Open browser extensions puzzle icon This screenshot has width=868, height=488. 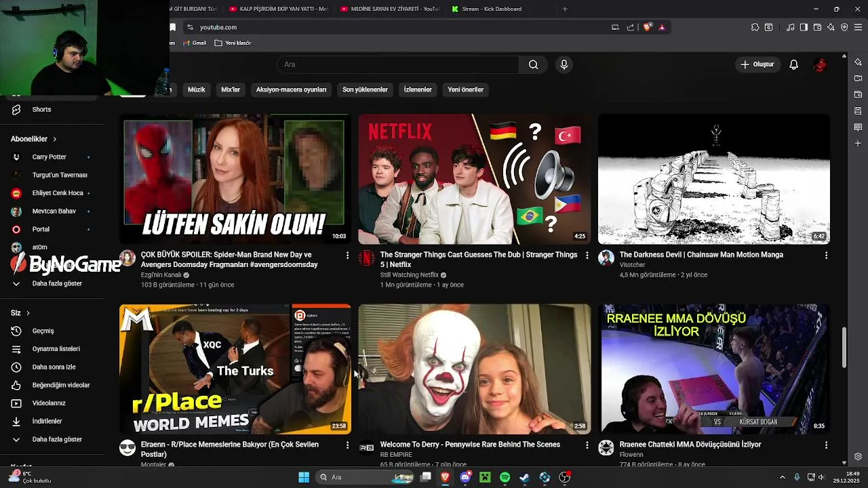click(x=755, y=27)
